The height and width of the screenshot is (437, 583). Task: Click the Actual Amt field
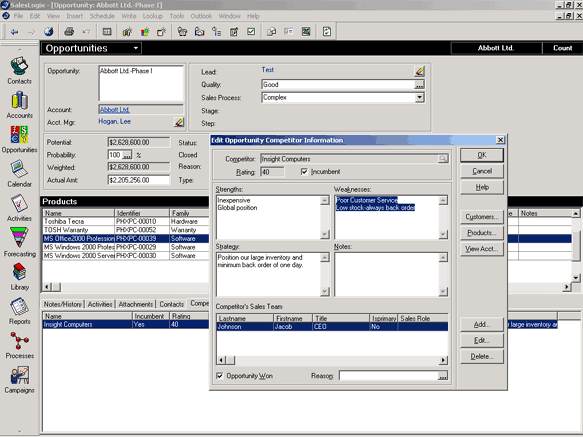[139, 180]
